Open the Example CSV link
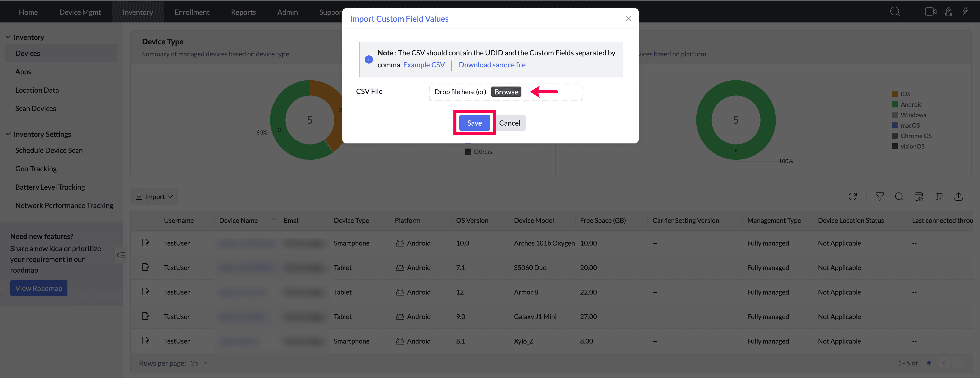 pos(423,65)
